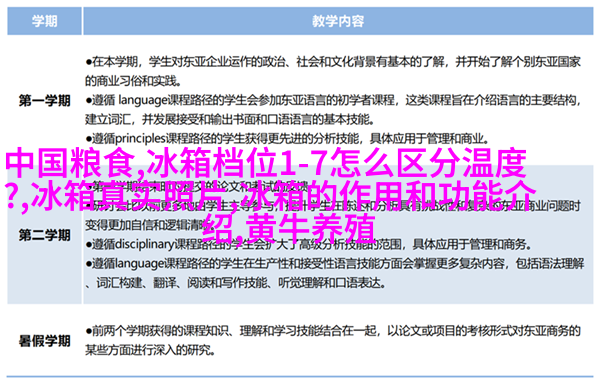Select the 暑假学期 row label
Screen dimensions: 600x384
[44, 340]
